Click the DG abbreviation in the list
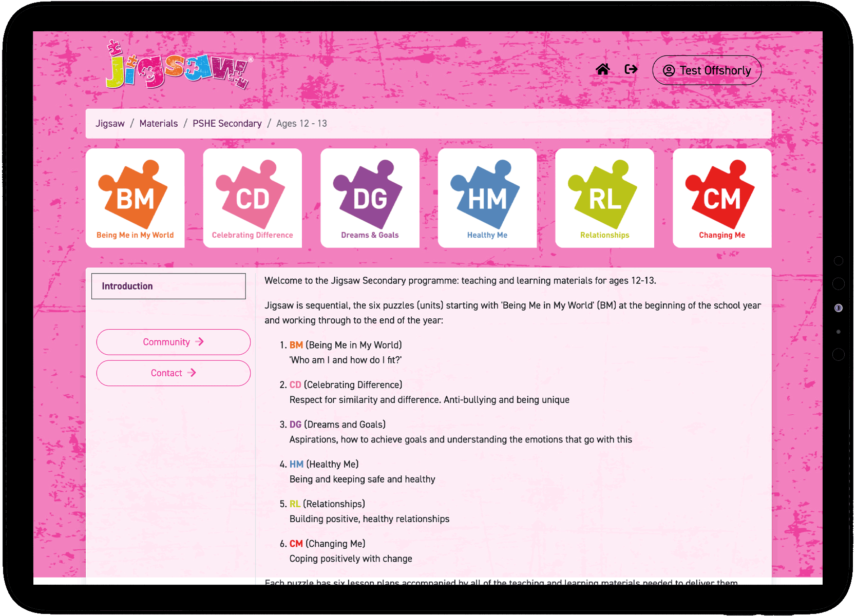This screenshot has height=616, width=856. pos(295,425)
